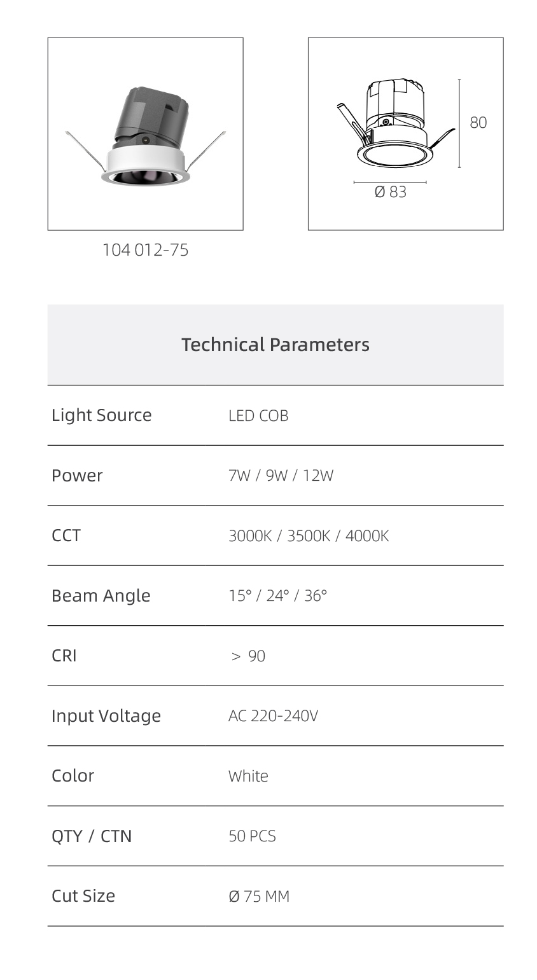This screenshot has width=537, height=980.
Task: Select the Input Voltage label
Action: click(106, 716)
